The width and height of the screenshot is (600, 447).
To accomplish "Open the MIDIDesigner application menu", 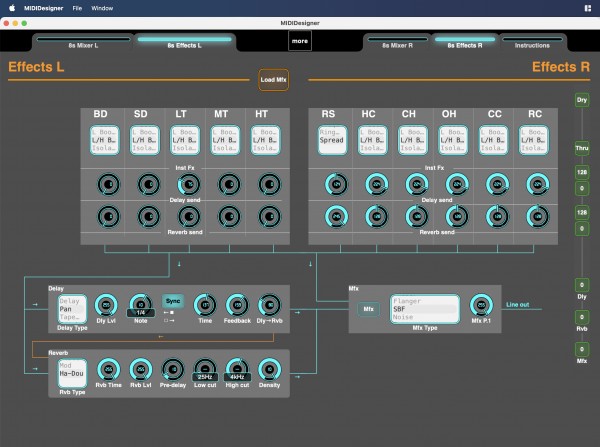I will coord(43,8).
